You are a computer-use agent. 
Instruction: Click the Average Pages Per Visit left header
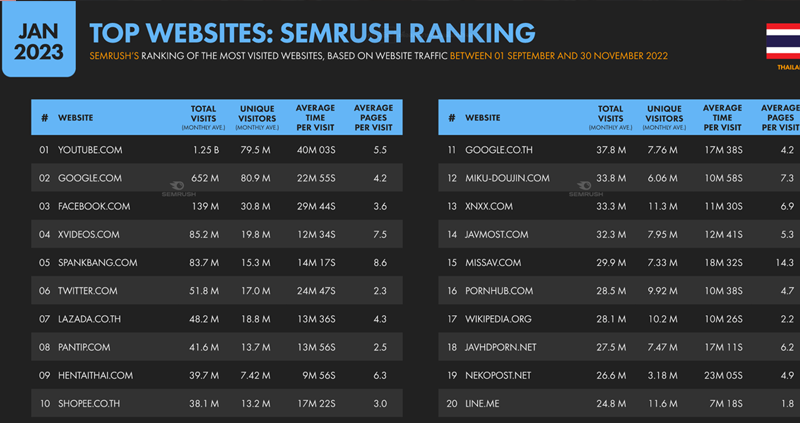pos(373,117)
